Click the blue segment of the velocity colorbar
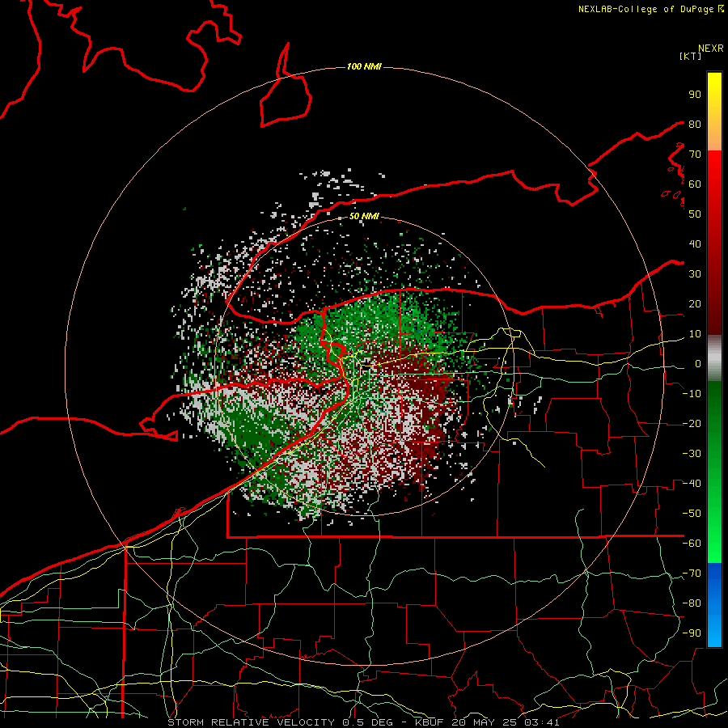Image resolution: width=728 pixels, height=728 pixels. 714,605
